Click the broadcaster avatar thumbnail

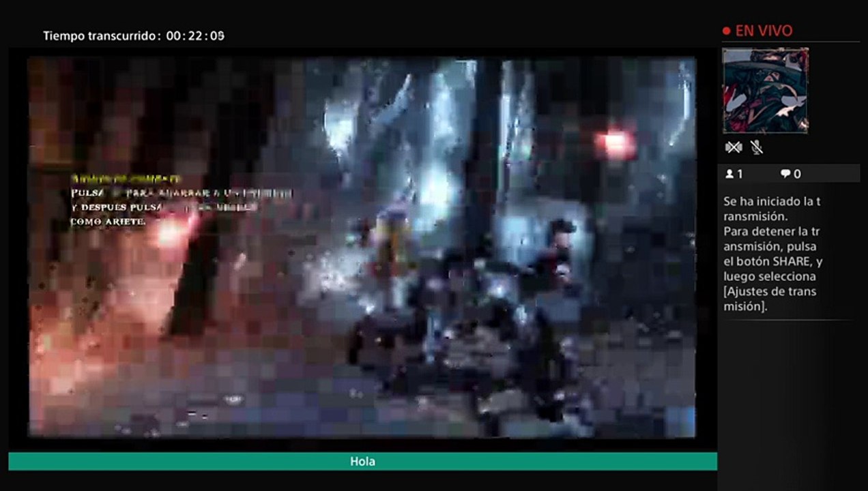[766, 90]
